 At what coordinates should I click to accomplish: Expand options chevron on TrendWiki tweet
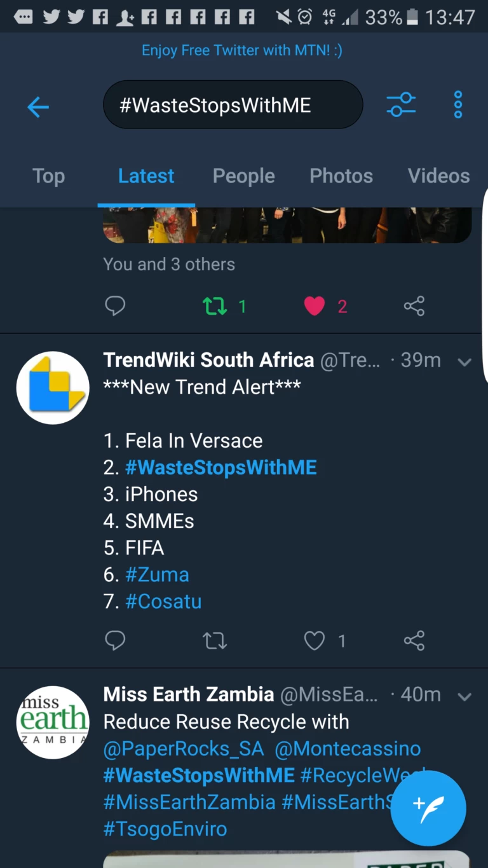[x=464, y=362]
